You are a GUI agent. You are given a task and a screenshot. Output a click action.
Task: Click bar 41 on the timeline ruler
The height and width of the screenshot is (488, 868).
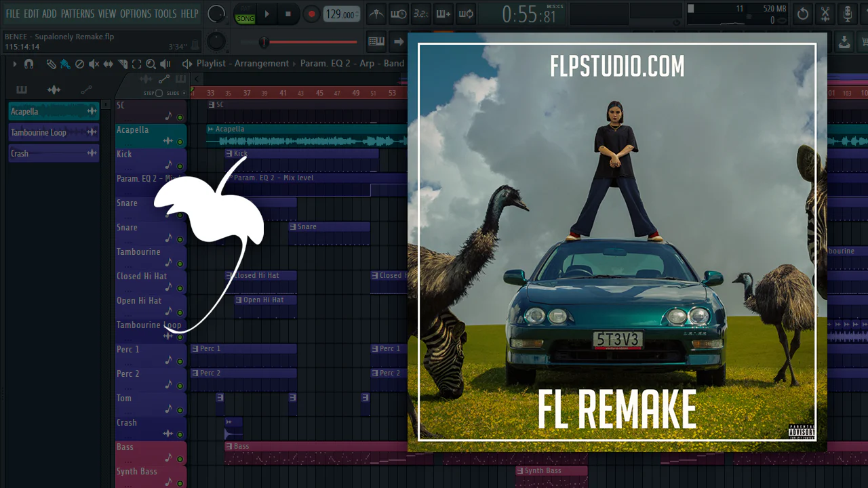283,93
